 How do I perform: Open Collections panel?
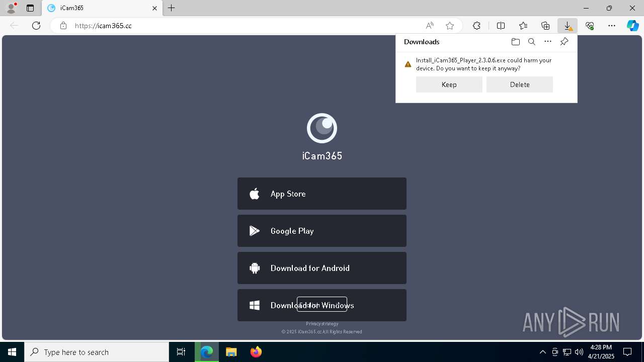(x=545, y=26)
